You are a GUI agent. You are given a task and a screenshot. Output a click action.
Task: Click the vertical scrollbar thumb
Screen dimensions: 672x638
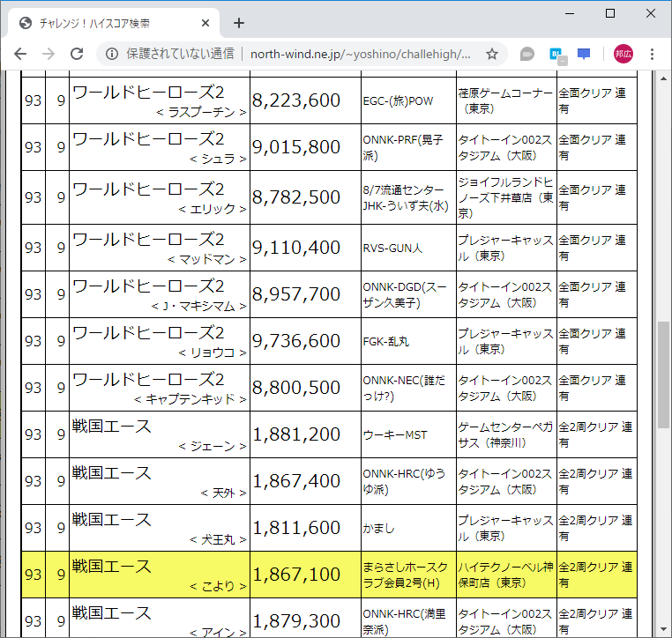(x=663, y=375)
